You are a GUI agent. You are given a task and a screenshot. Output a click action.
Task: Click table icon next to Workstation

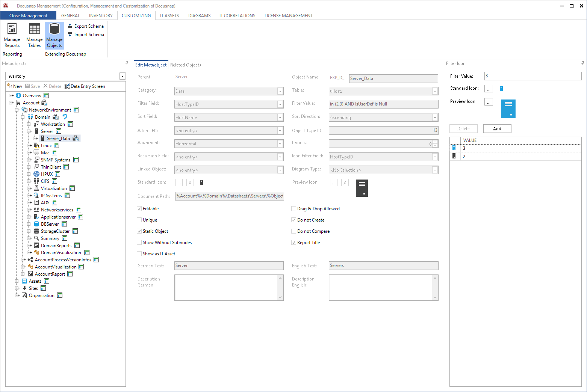point(70,124)
